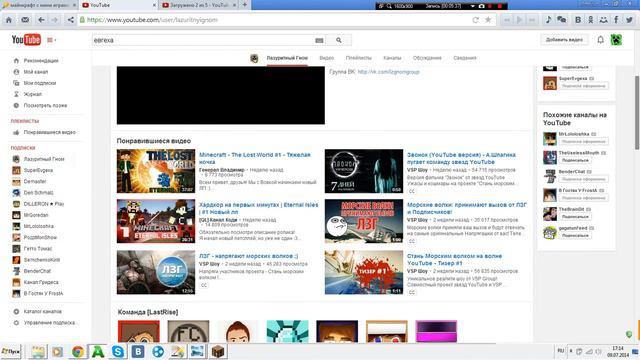This screenshot has width=640, height=360.
Task: Subscribe to TheUselessMouth in similar channels
Action: [x=575, y=160]
